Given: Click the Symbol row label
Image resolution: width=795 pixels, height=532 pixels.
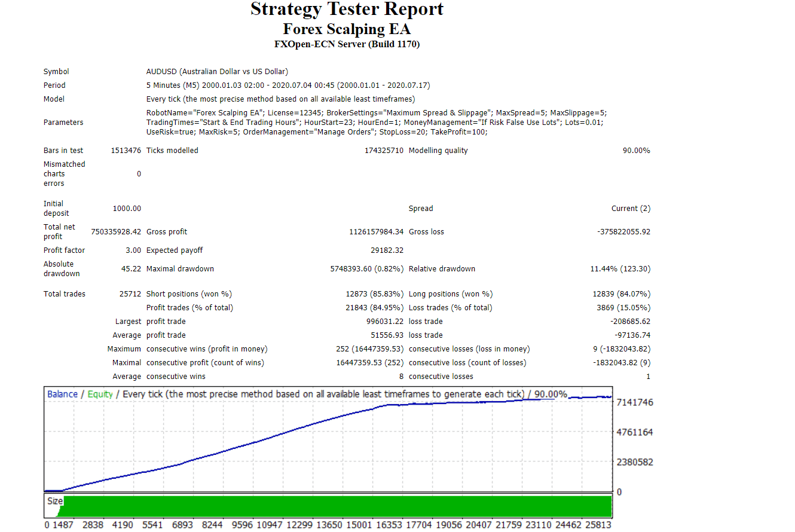Looking at the screenshot, I should click(x=56, y=72).
